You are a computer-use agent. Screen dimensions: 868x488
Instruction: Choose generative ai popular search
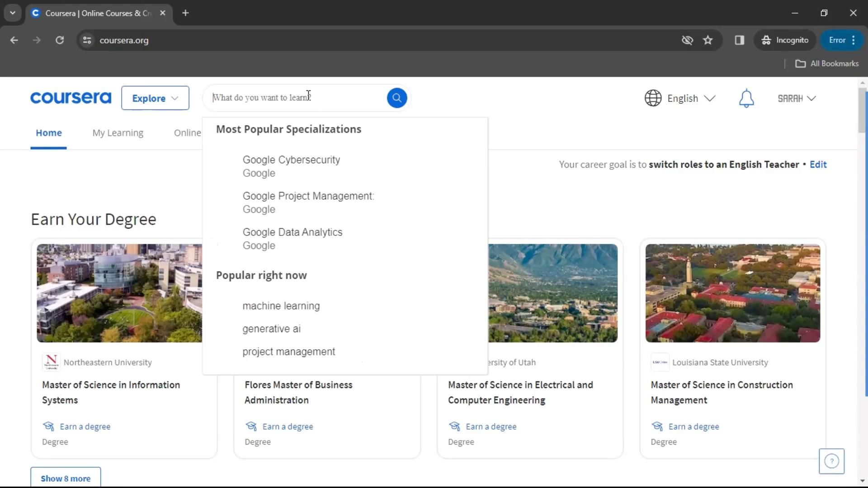[x=271, y=329]
